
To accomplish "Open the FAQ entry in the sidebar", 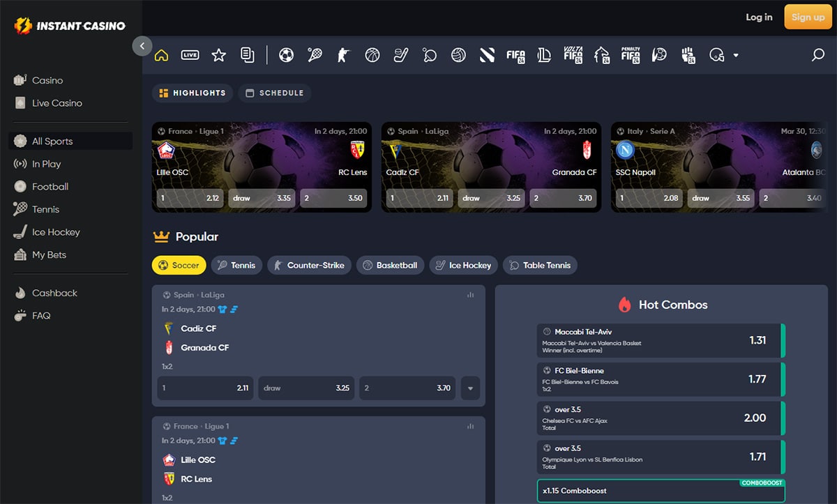I will click(x=43, y=315).
